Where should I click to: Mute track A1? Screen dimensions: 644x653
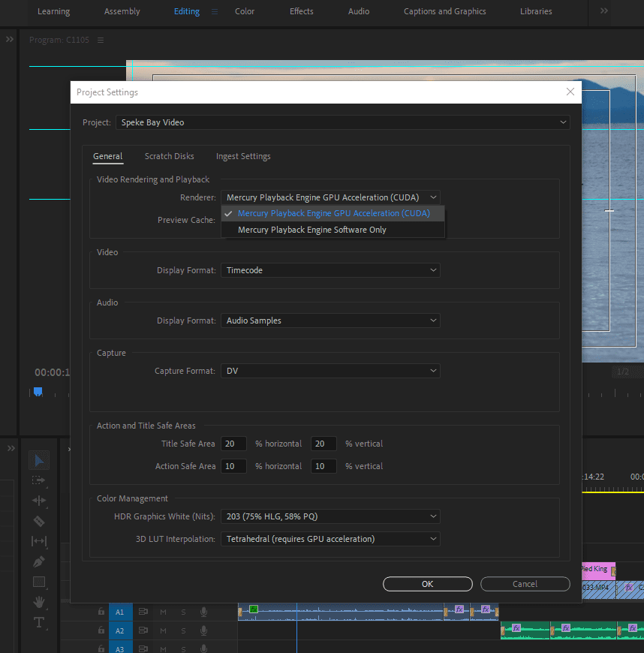[163, 612]
